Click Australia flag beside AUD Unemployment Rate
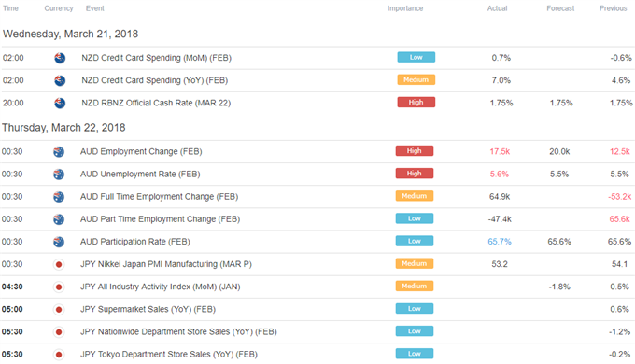635x364 pixels. tap(59, 175)
